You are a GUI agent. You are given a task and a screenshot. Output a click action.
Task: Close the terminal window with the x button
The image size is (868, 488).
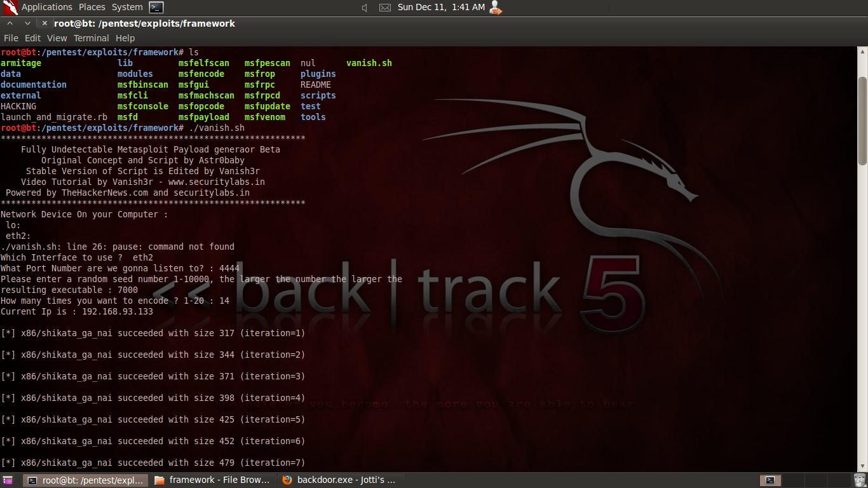[44, 24]
